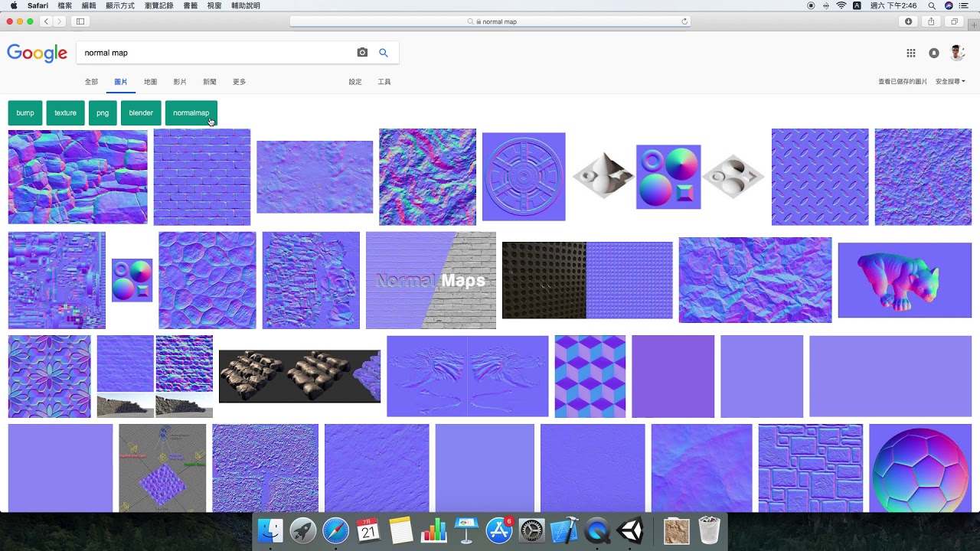Open the floral pattern normal map thumbnail
The height and width of the screenshot is (551, 980).
[x=50, y=376]
